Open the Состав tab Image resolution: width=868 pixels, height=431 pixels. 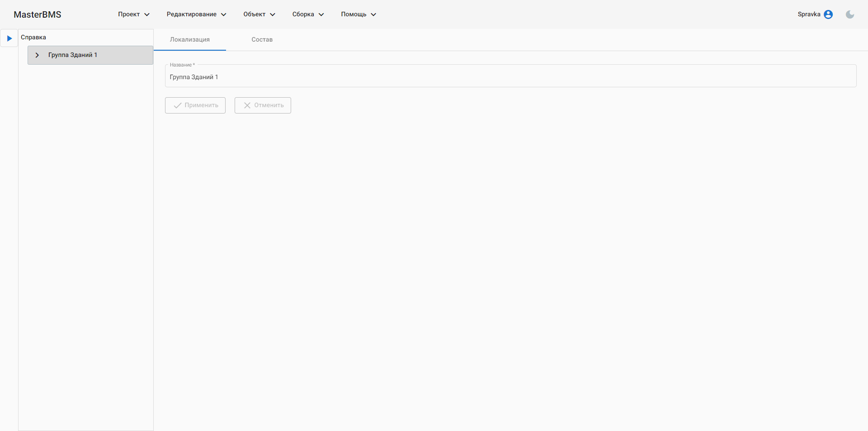[x=262, y=40]
